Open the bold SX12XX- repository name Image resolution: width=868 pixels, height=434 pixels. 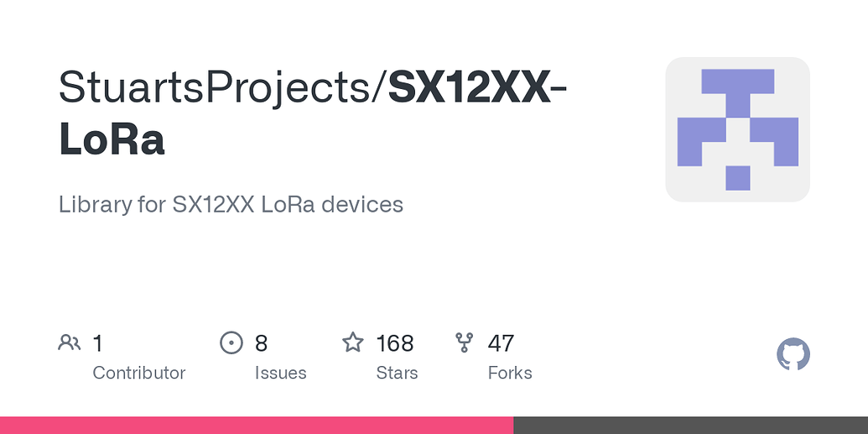pyautogui.click(x=477, y=86)
